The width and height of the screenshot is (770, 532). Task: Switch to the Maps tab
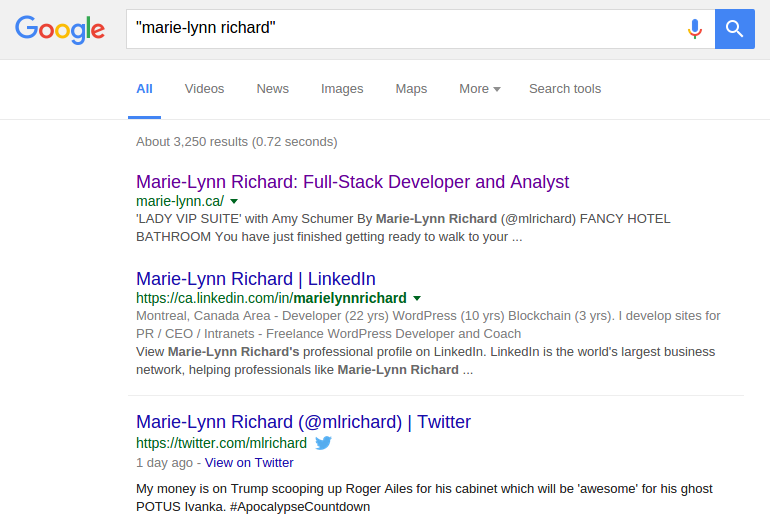[412, 89]
